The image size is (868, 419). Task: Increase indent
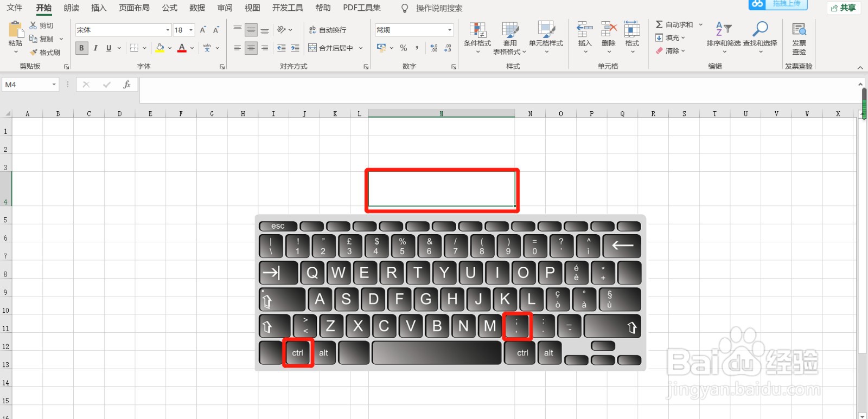pos(295,48)
